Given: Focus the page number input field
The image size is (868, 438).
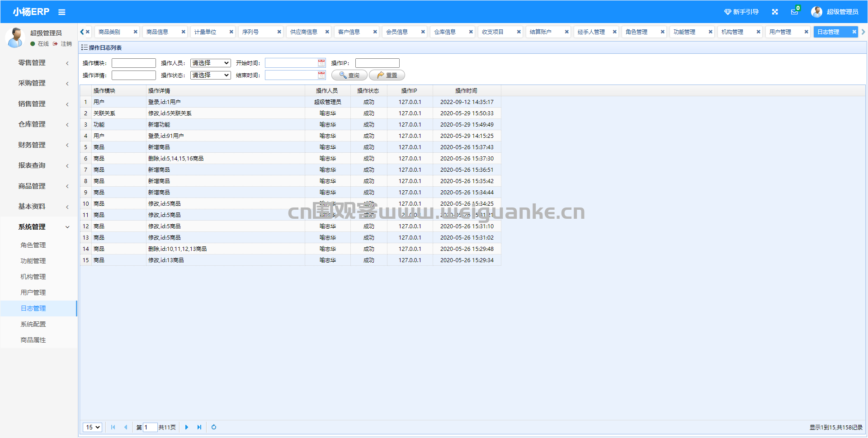Looking at the screenshot, I should click(150, 427).
